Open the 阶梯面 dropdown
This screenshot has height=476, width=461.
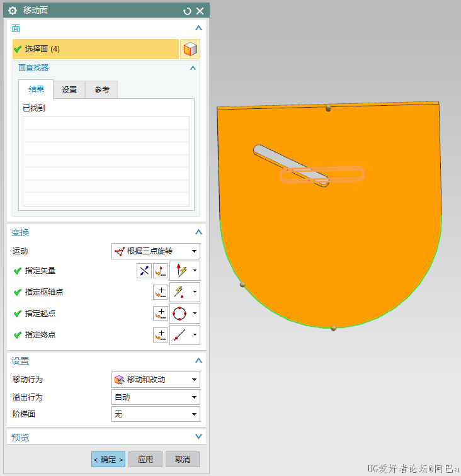(156, 414)
